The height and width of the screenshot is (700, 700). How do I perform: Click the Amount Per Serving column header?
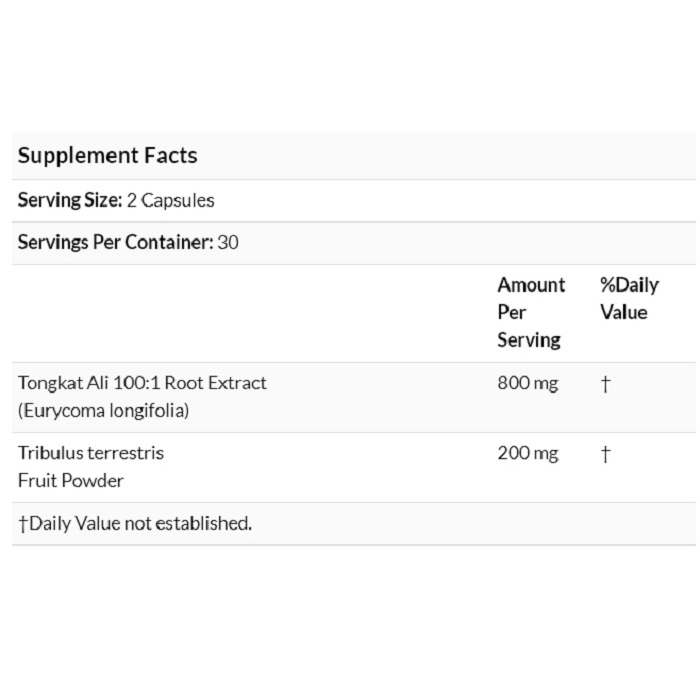(x=531, y=312)
